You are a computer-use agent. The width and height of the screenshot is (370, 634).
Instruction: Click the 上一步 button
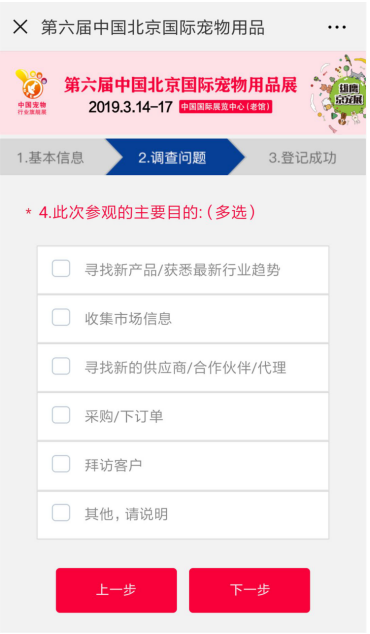[x=116, y=590]
